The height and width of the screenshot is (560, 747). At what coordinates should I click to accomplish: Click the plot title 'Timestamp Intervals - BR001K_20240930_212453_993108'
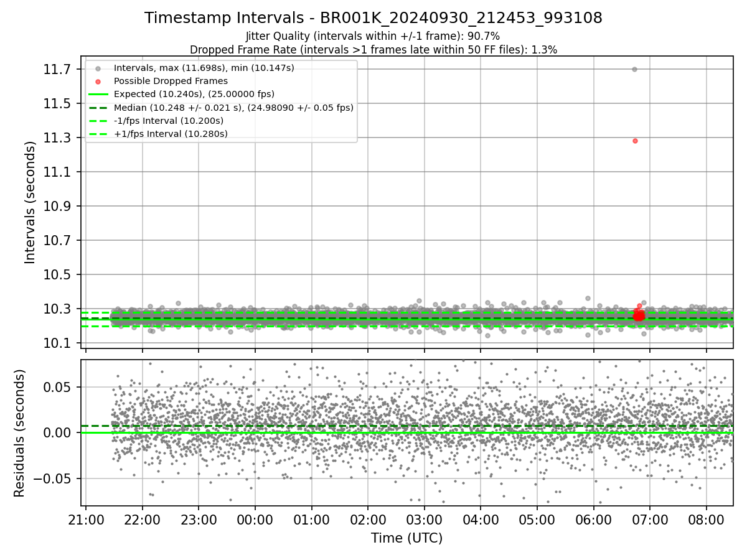(x=374, y=18)
